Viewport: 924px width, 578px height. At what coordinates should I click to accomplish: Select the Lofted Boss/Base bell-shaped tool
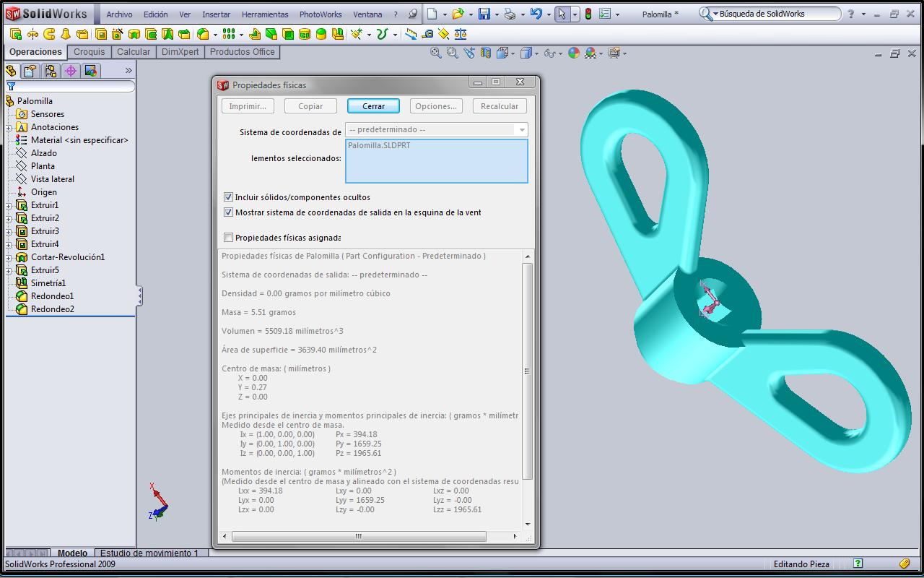66,34
